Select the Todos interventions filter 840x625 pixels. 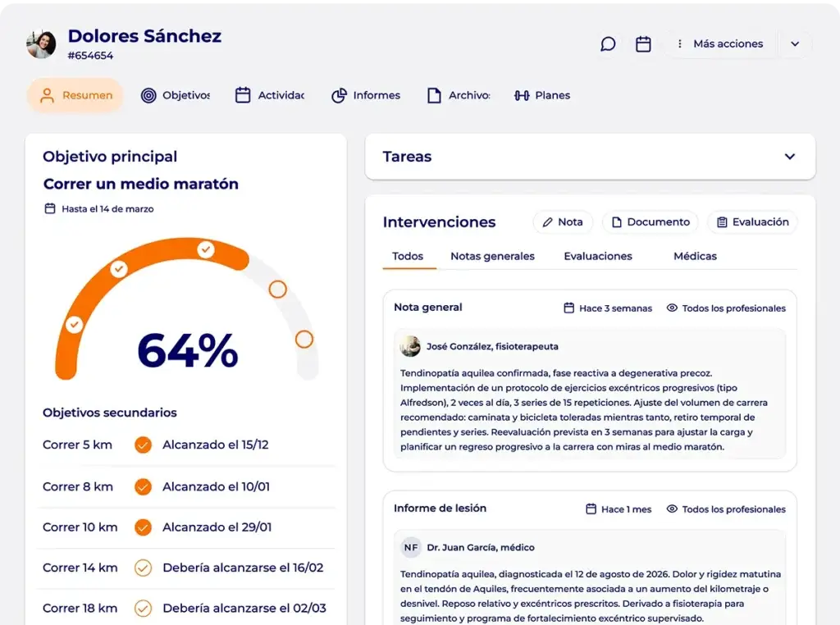[408, 256]
